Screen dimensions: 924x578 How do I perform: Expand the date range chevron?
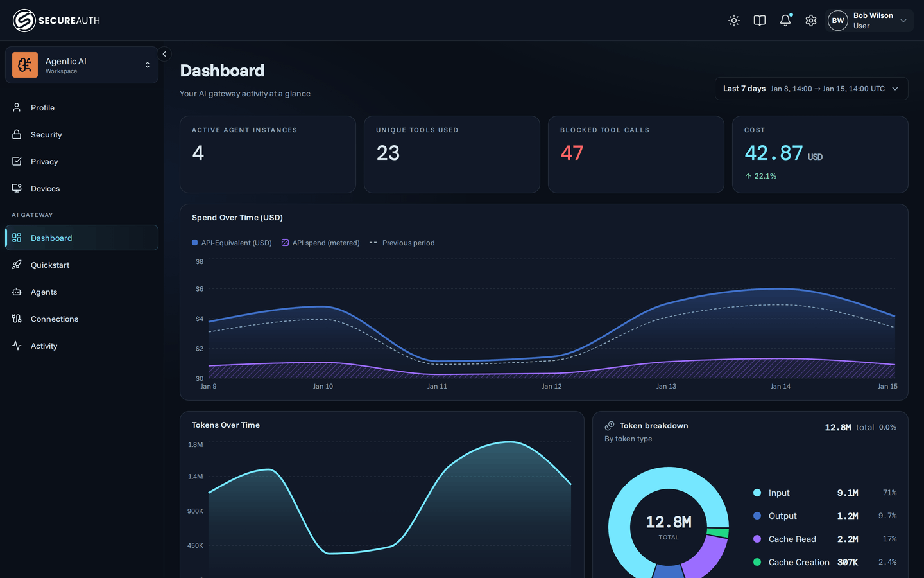coord(895,89)
